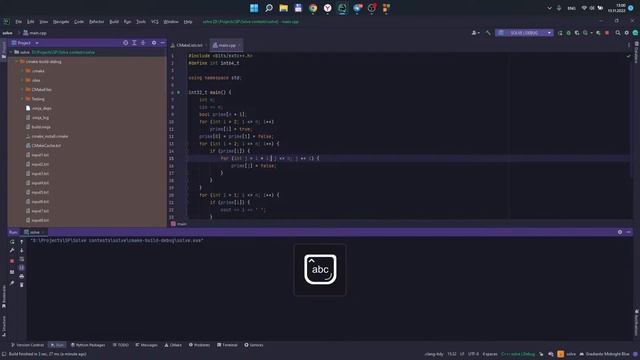Click the Search Everywhere magnifier icon
640x360 pixels.
coord(618,33)
